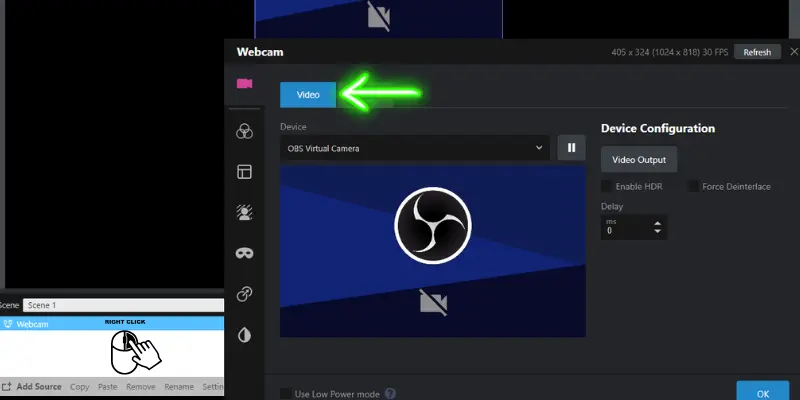
Task: Open the link chain icon in sidebar
Action: [x=244, y=294]
